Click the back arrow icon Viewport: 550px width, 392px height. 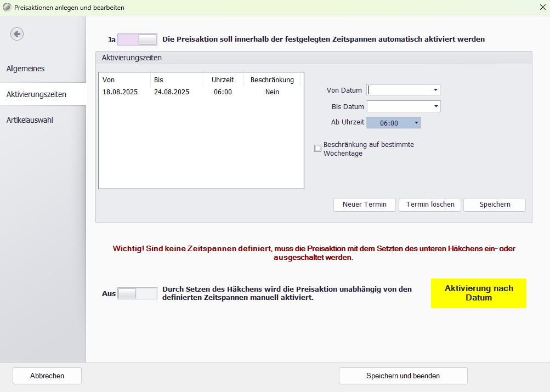(x=17, y=34)
